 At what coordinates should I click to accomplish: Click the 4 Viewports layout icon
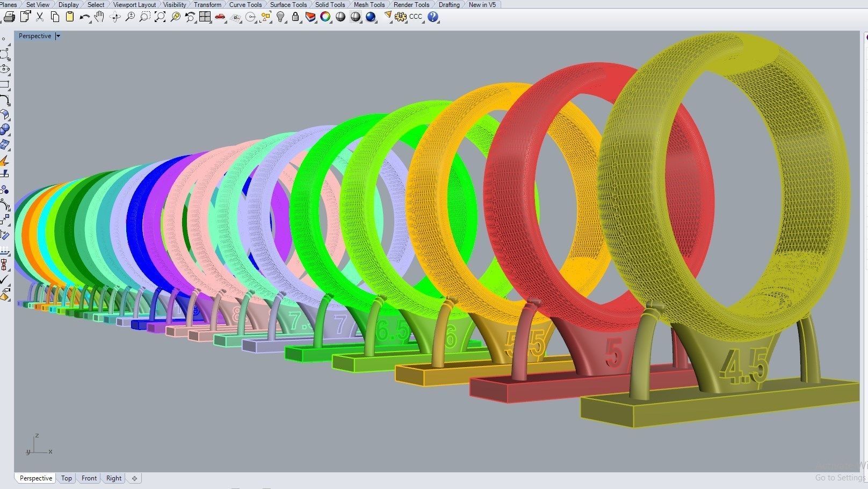205,17
